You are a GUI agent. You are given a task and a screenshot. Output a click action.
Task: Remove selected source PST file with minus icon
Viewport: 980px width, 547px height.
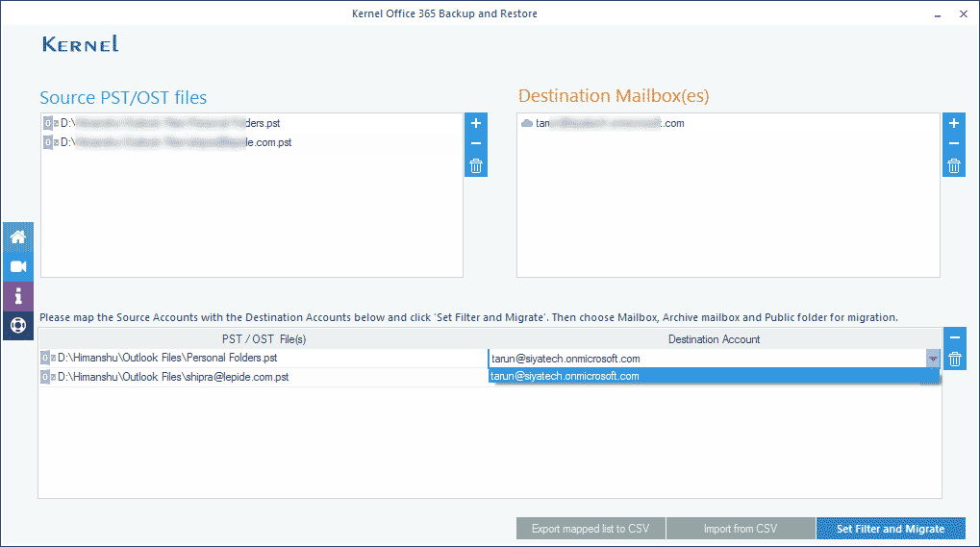[x=476, y=143]
